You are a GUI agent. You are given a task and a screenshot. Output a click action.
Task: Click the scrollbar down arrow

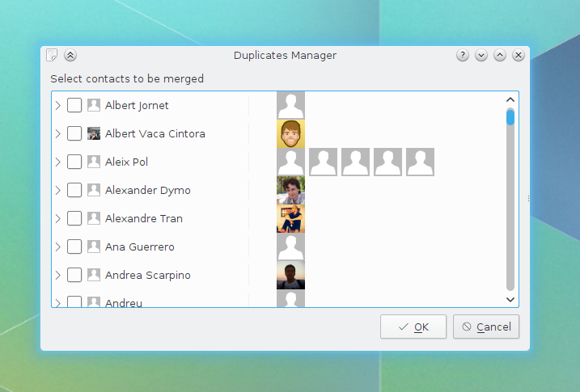point(510,299)
